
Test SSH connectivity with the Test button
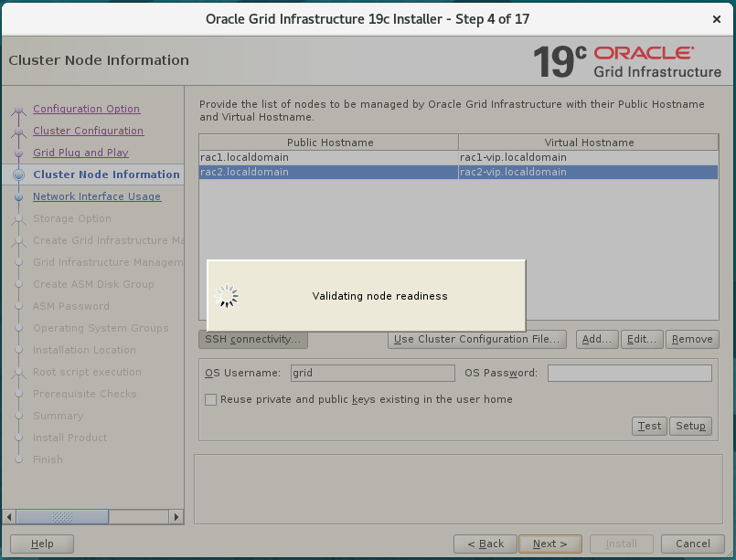[x=649, y=426]
